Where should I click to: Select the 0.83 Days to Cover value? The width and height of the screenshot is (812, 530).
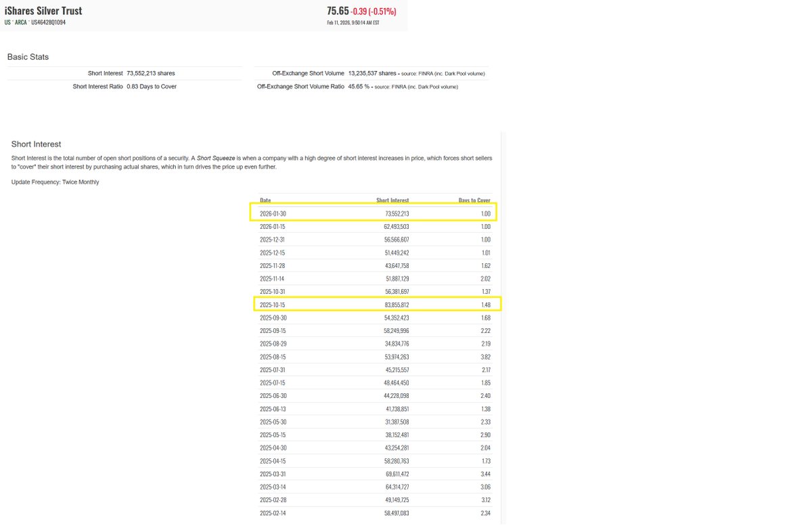point(152,87)
